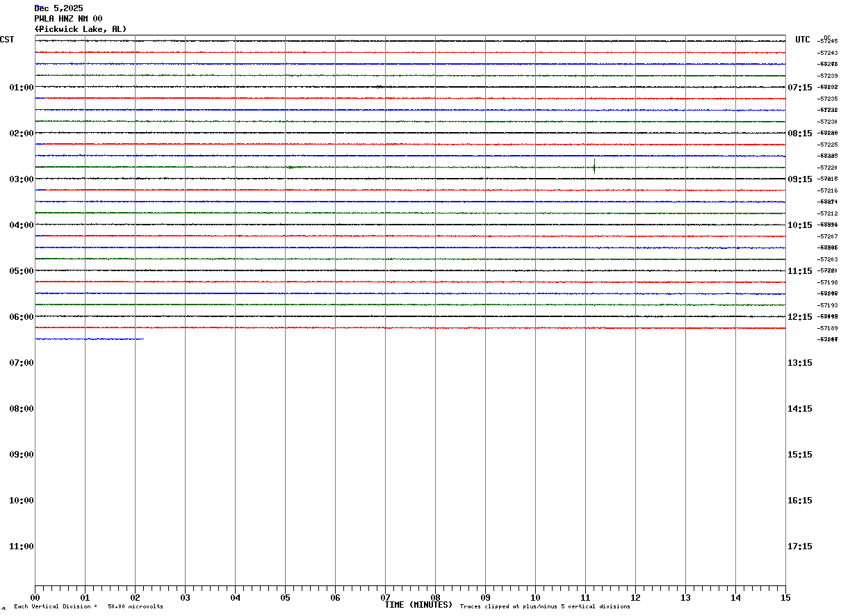Click the 08:15 UTC time label

[800, 133]
